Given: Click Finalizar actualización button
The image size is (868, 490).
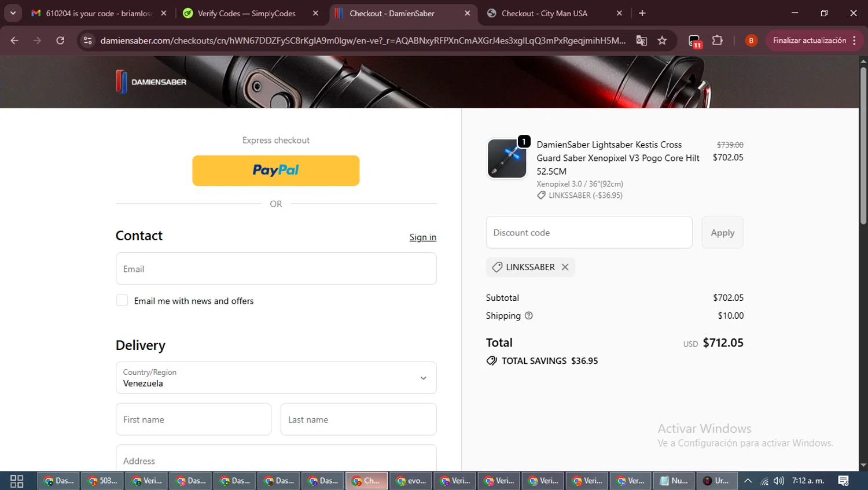Looking at the screenshot, I should tap(809, 40).
